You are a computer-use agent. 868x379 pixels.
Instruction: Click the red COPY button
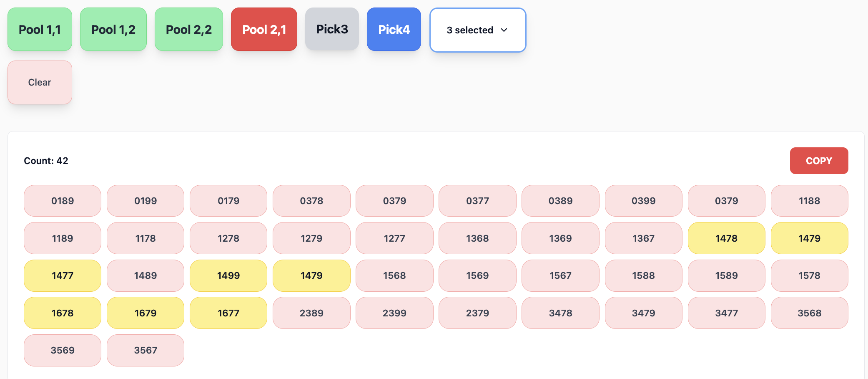point(818,161)
